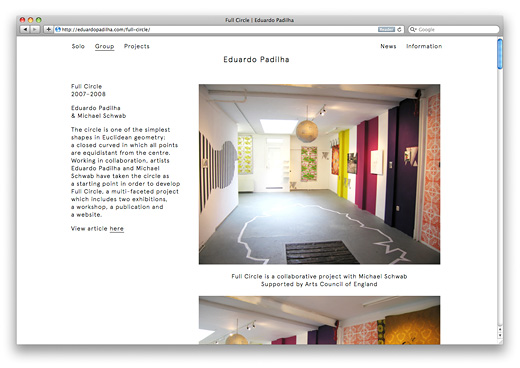Click the Google search magnifier icon
This screenshot has width=520, height=368.
point(413,29)
